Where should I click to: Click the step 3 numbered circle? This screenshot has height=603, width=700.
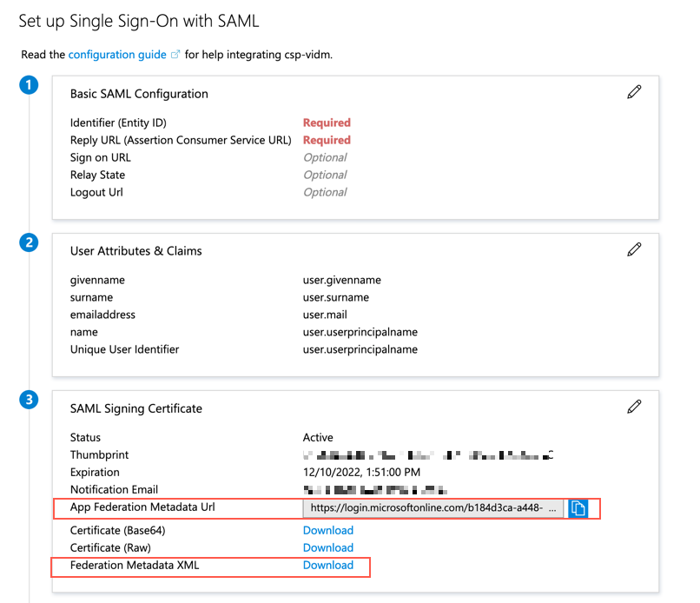[29, 400]
